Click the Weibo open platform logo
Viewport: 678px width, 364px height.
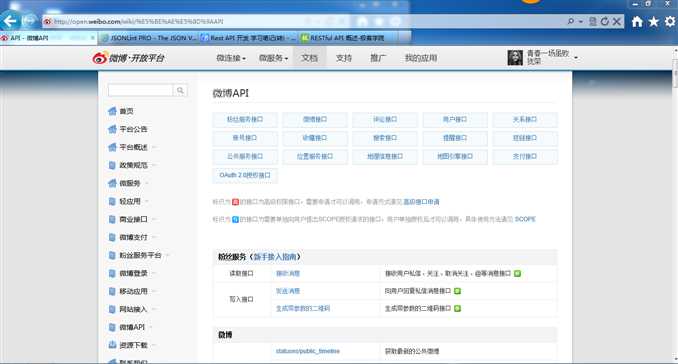(x=128, y=57)
